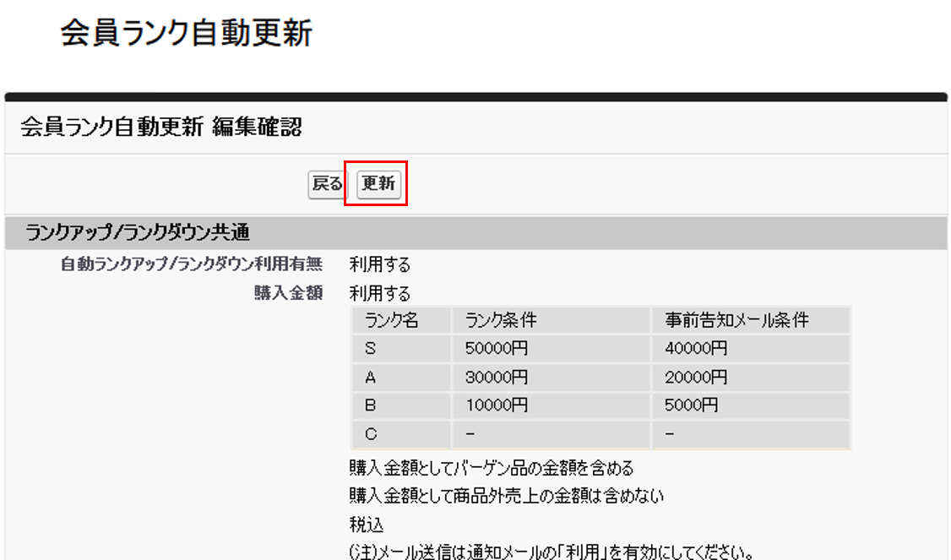Select the 5000円 notification condition cell
The image size is (951, 560).
coord(691,405)
